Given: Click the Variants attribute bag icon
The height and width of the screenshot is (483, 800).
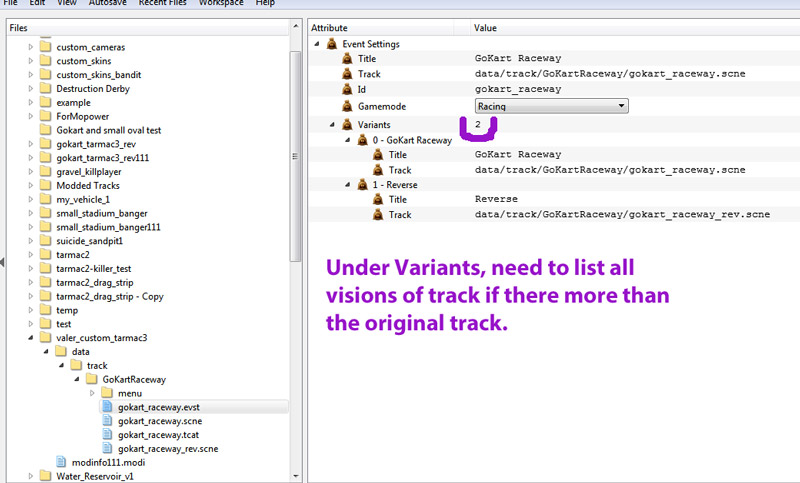Looking at the screenshot, I should 347,124.
